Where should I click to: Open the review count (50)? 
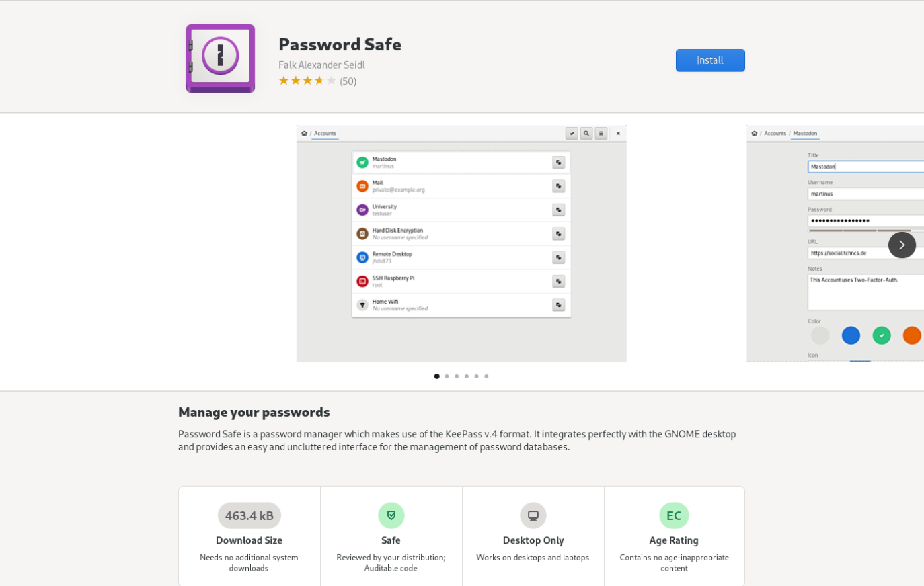[x=348, y=81]
